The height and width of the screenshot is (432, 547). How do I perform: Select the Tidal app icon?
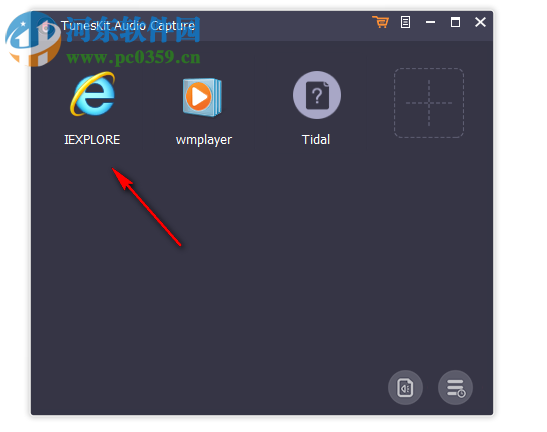click(x=317, y=95)
